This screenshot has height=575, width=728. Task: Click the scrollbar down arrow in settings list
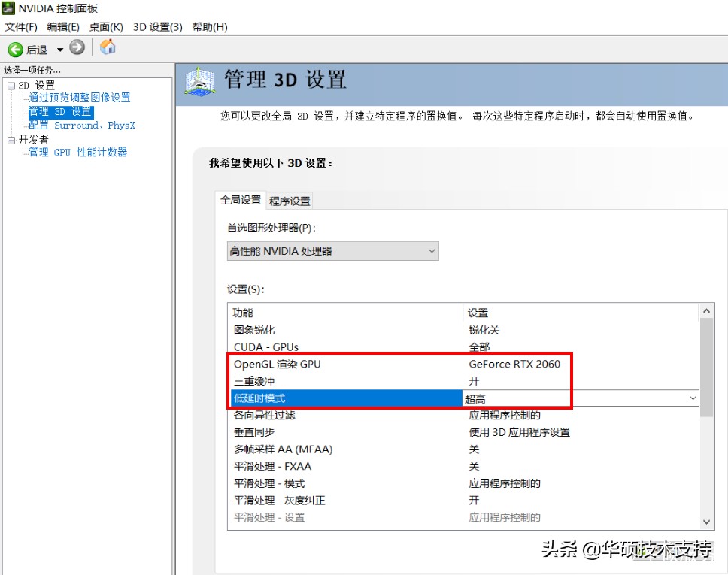tap(705, 522)
